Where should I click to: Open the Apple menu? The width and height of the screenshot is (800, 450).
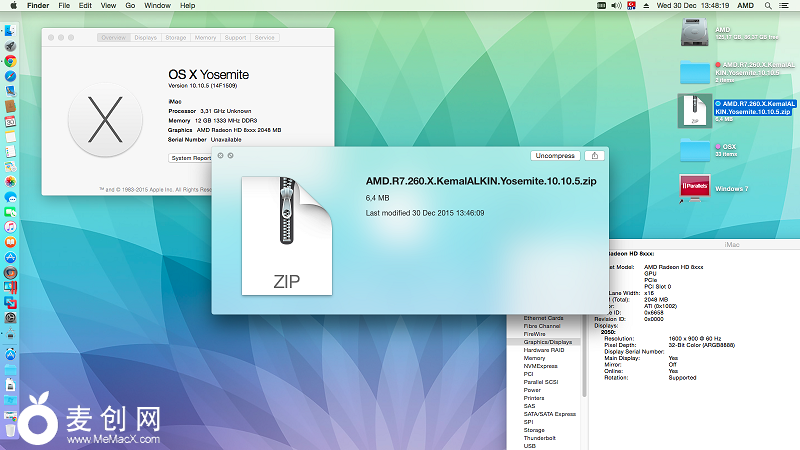[x=9, y=6]
